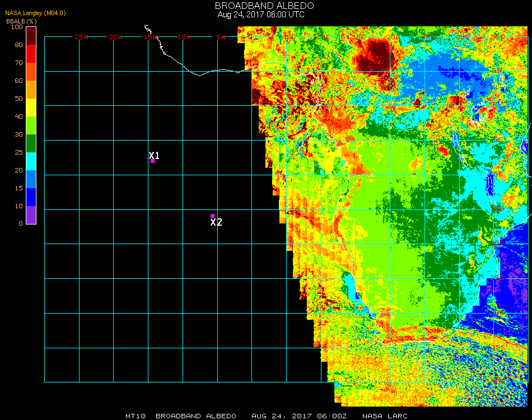Click the 20S latitude label
The height and width of the screenshot is (420, 532).
coord(497,243)
